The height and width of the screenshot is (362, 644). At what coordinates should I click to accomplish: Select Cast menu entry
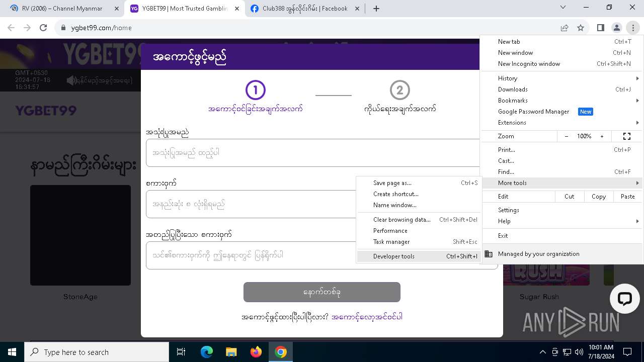click(x=562, y=161)
